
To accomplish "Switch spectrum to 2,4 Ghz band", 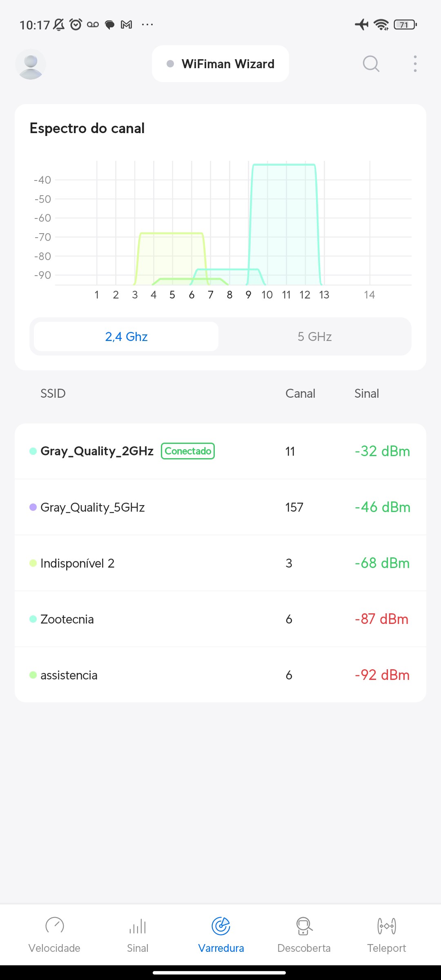I will pyautogui.click(x=126, y=336).
